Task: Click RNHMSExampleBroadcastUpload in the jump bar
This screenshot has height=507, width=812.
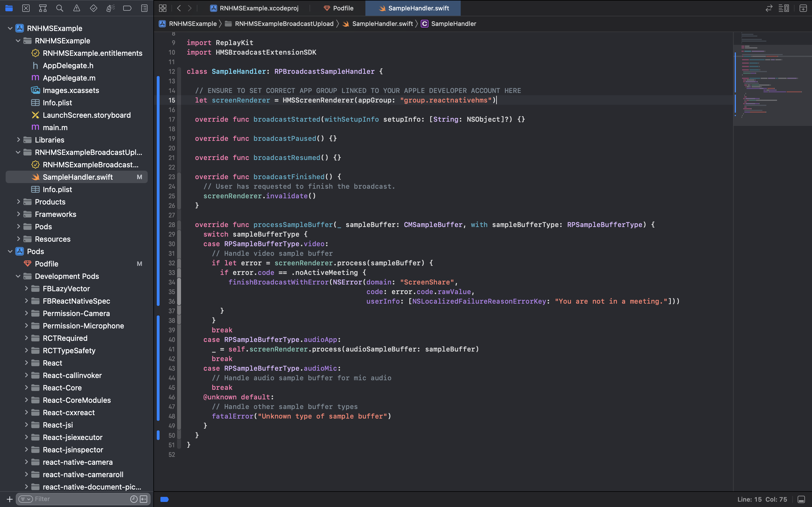Action: click(284, 24)
